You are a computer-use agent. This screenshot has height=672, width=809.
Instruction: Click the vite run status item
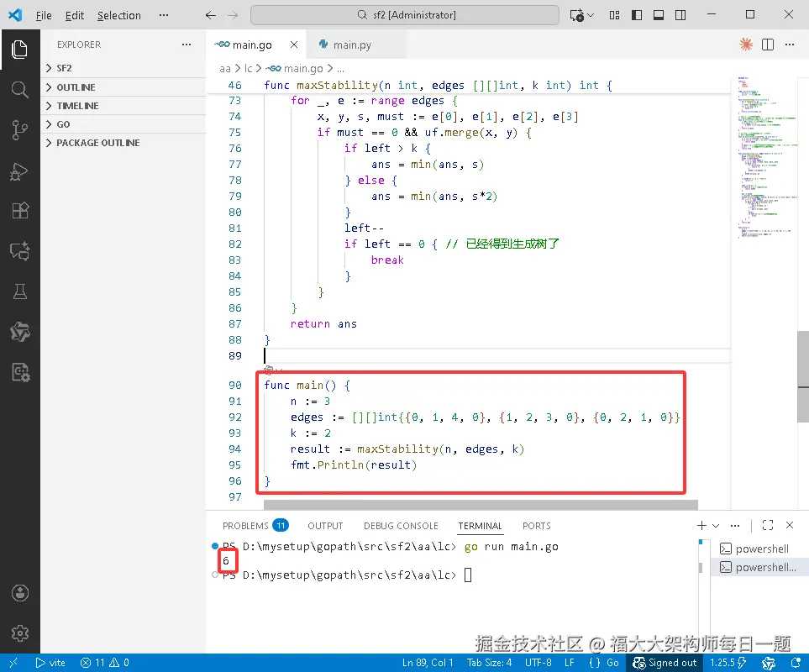coord(50,663)
